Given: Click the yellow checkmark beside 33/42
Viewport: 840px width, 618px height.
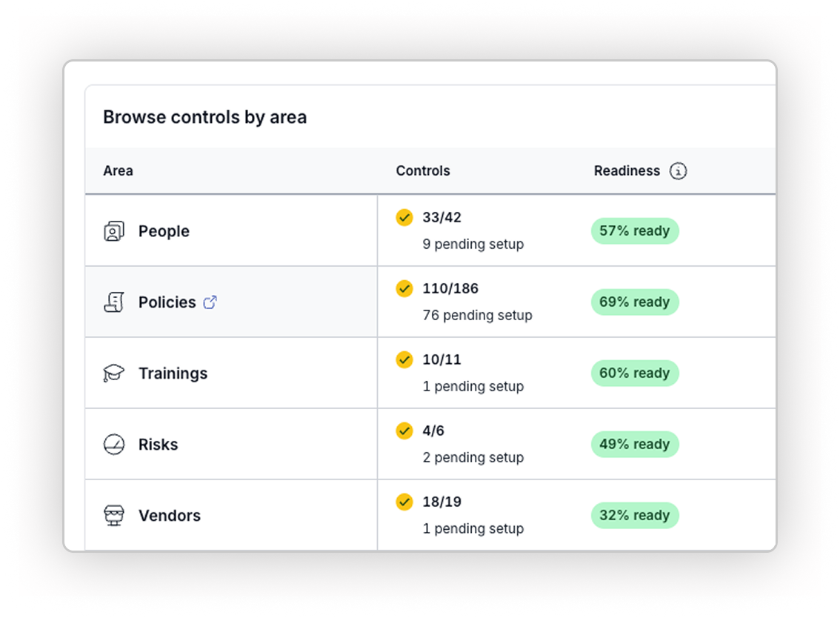Looking at the screenshot, I should [404, 217].
